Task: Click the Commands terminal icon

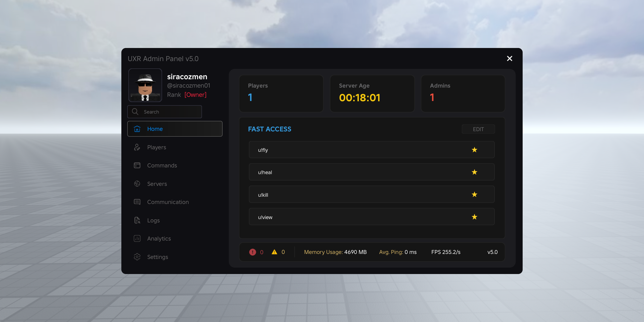Action: (x=137, y=166)
